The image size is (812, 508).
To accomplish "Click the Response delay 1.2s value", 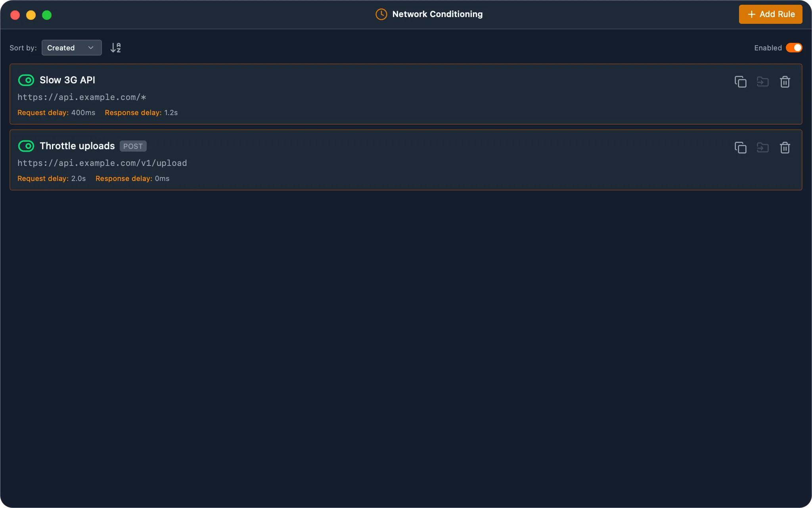I will [x=171, y=113].
